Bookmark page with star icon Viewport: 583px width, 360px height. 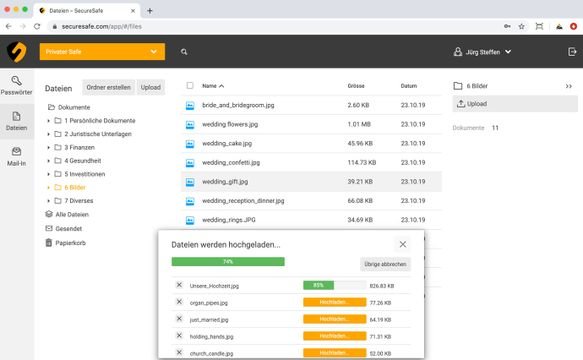522,26
